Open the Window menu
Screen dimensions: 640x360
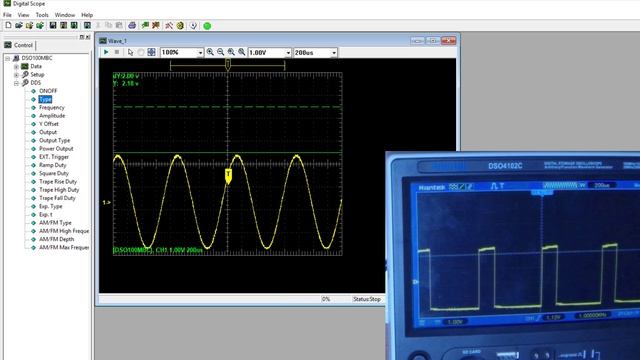(65, 15)
